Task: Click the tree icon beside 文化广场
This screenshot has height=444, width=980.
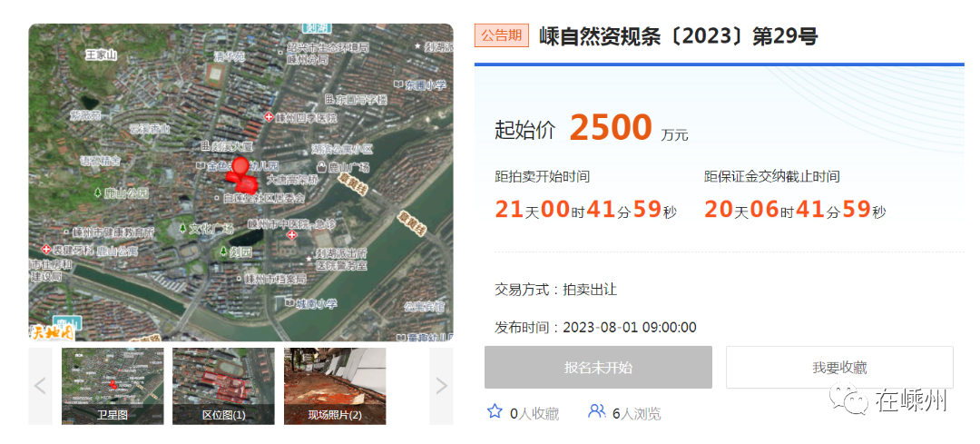Action: point(182,228)
